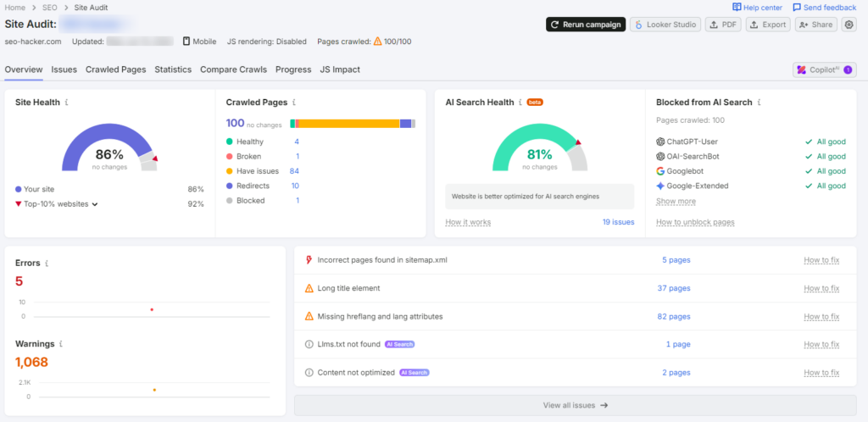Open the settings gear icon
The height and width of the screenshot is (422, 868).
point(849,25)
